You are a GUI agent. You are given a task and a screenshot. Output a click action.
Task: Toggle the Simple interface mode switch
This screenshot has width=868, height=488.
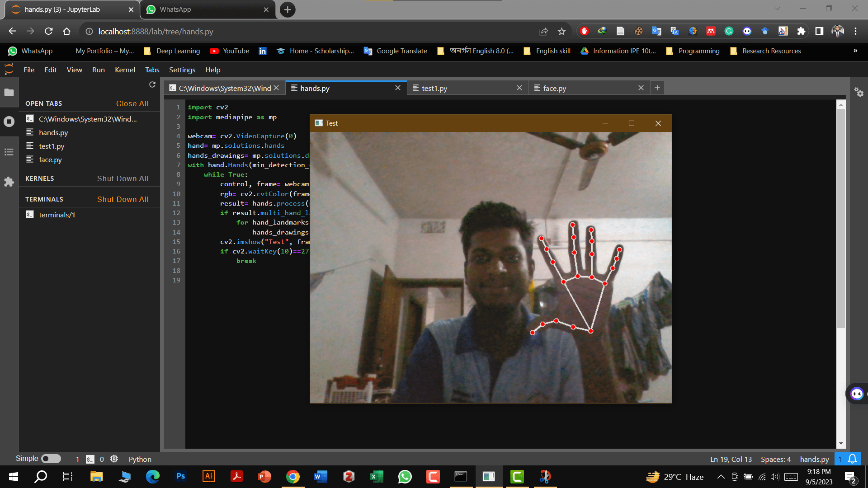point(51,459)
